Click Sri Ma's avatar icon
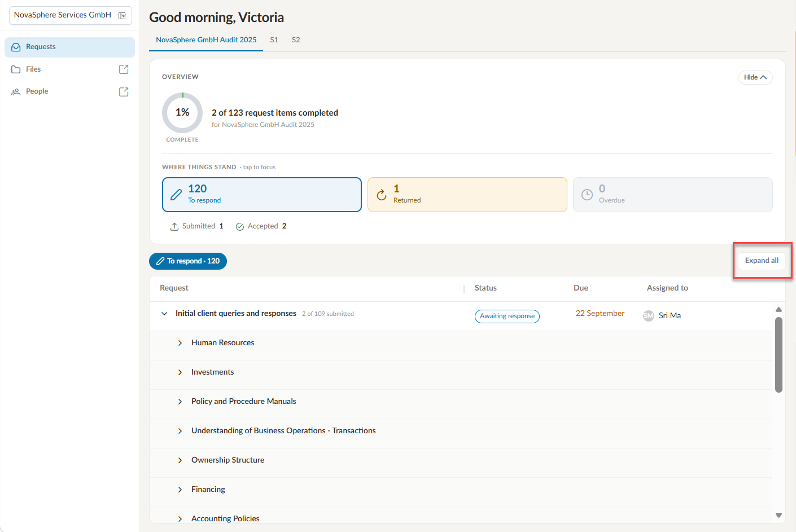 tap(649, 316)
